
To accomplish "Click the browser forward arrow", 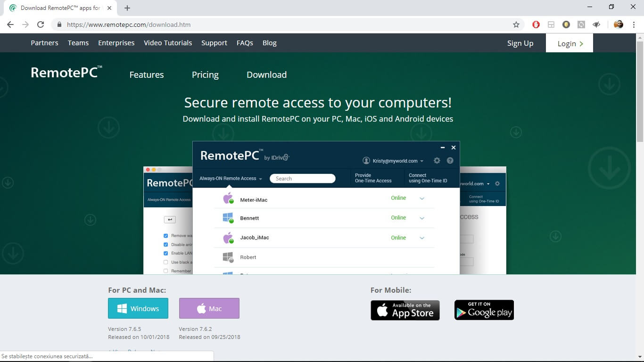I will pos(25,25).
